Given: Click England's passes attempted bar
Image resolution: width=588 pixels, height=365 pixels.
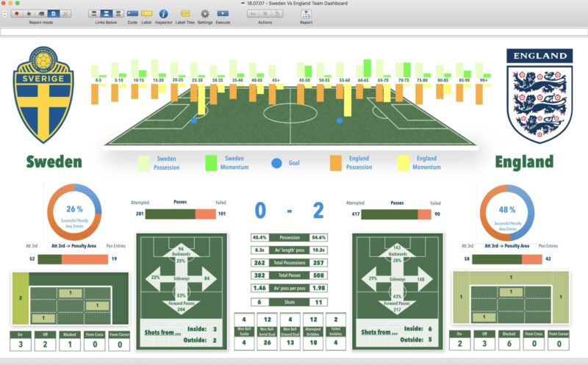Looking at the screenshot, I should [396, 214].
